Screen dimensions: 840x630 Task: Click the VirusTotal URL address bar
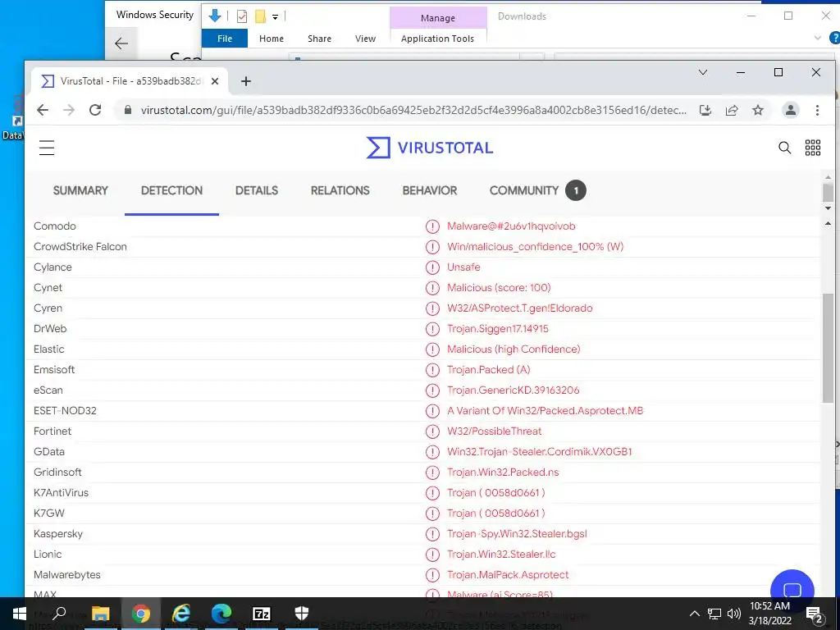413,110
